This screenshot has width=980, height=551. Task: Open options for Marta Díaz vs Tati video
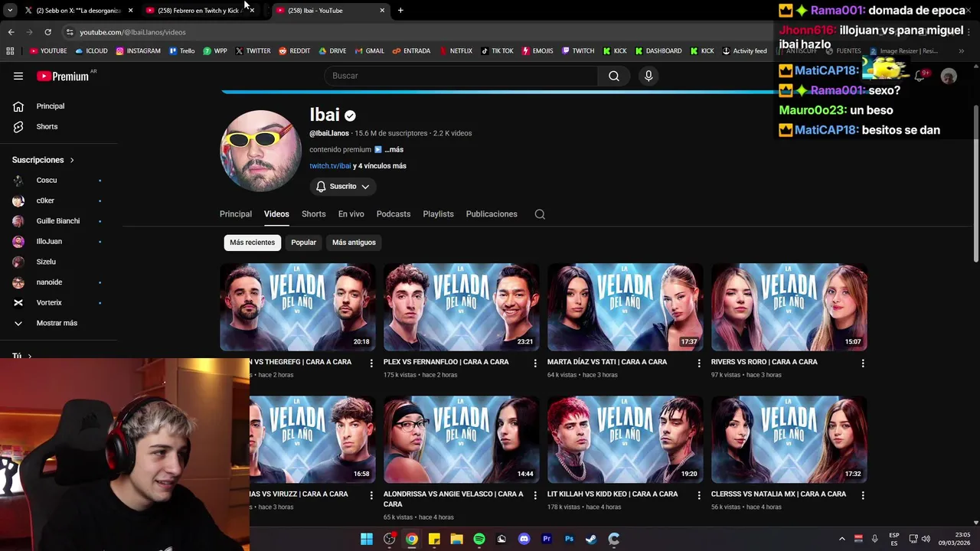(x=699, y=363)
